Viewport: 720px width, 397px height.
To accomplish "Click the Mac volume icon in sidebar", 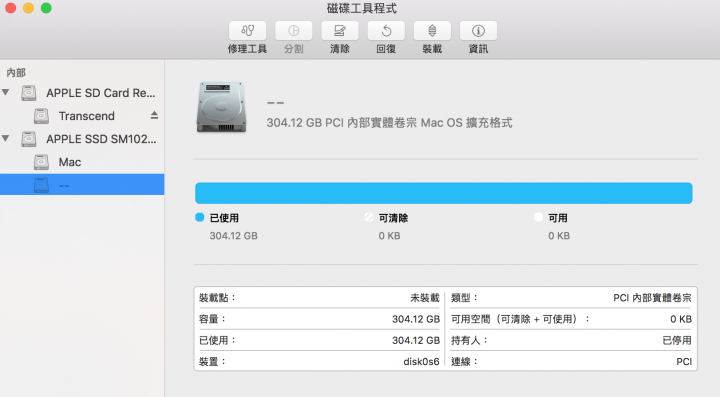I will pos(41,162).
